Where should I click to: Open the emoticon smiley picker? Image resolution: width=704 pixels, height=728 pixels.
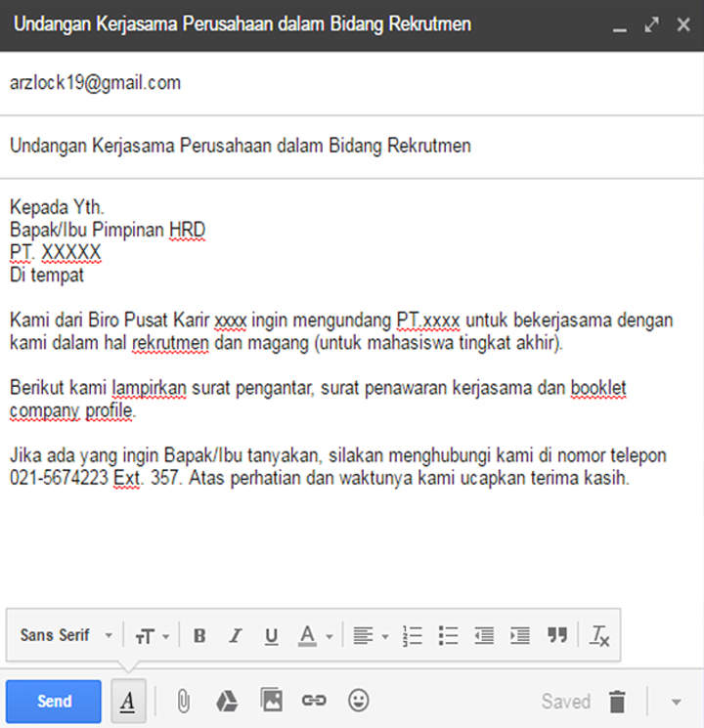pos(358,700)
